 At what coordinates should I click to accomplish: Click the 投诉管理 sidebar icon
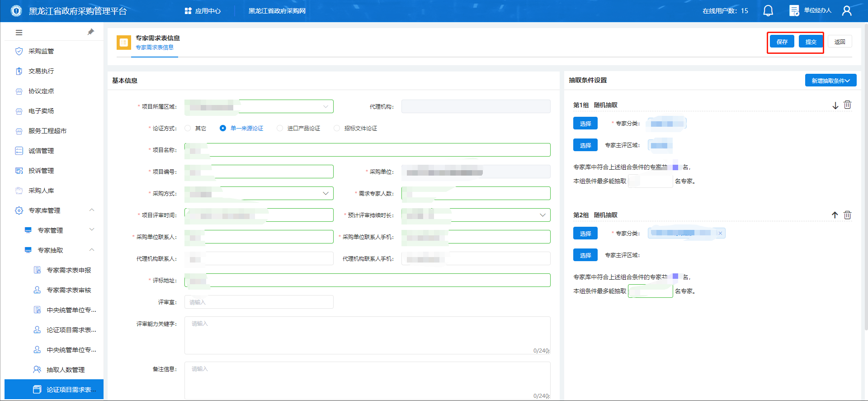pyautogui.click(x=19, y=171)
